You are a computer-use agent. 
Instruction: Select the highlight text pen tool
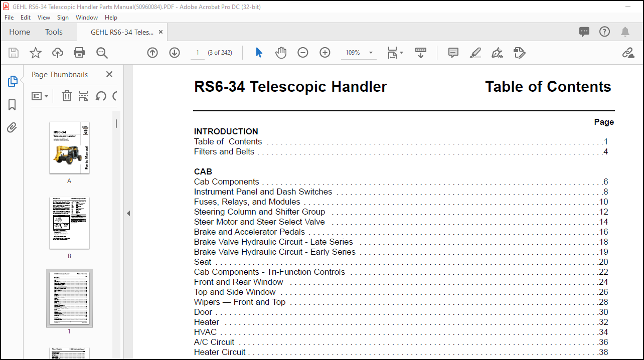pos(475,53)
